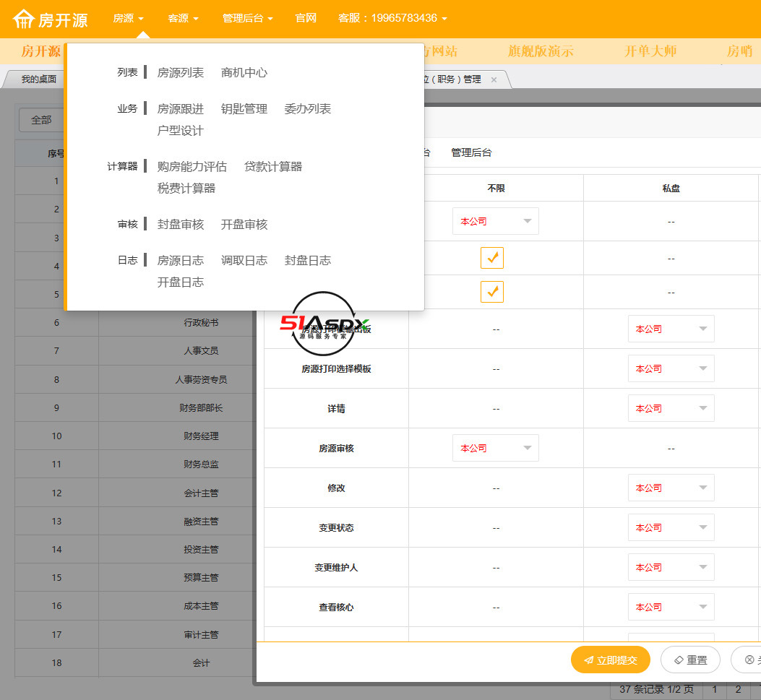
Task: Expand 本公司 dropdown for 房源打印模板输出 row
Action: [x=671, y=329]
